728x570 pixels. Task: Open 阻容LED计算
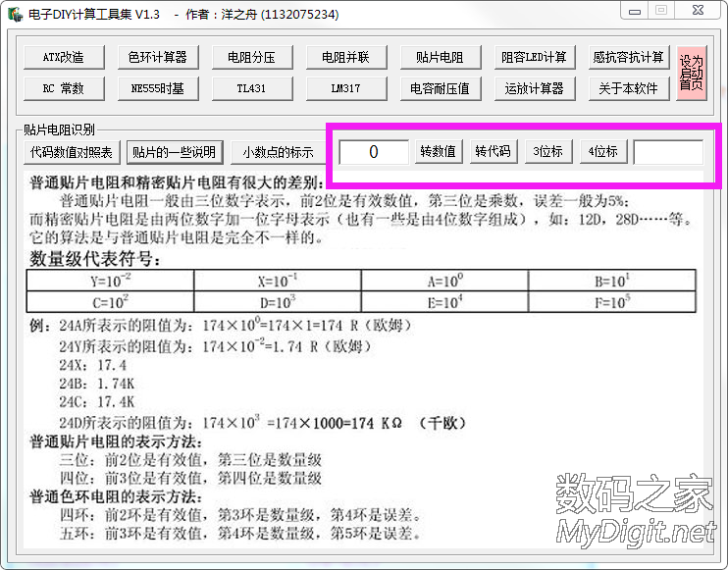coord(535,57)
